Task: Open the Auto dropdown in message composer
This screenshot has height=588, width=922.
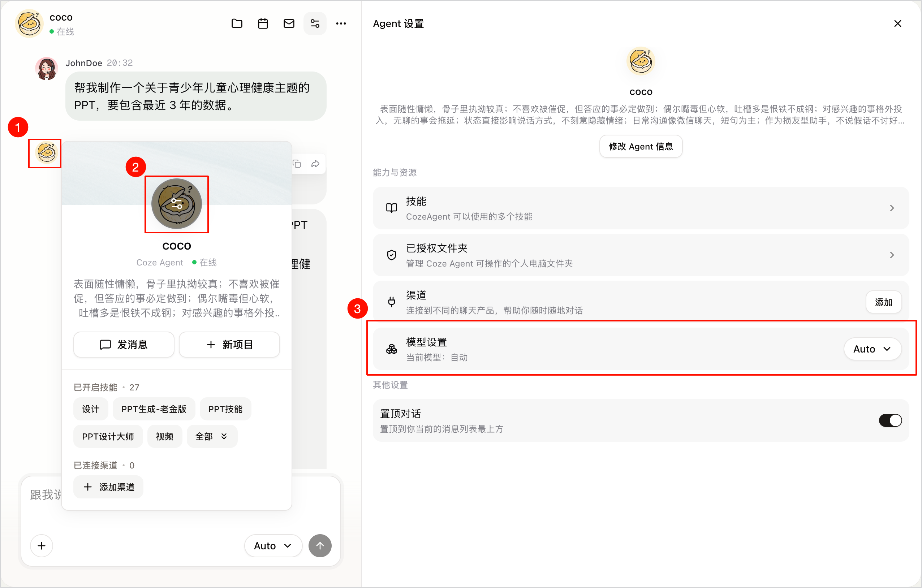Action: 273,545
